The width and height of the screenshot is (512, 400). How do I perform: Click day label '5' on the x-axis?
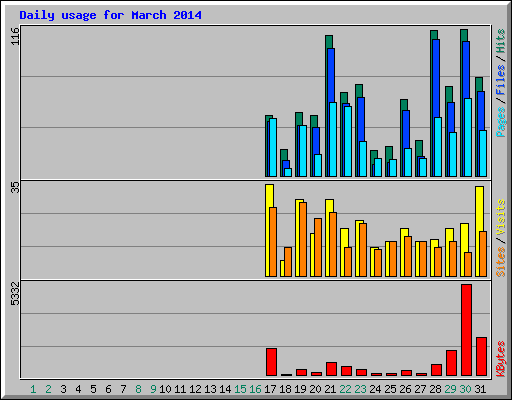(93, 389)
